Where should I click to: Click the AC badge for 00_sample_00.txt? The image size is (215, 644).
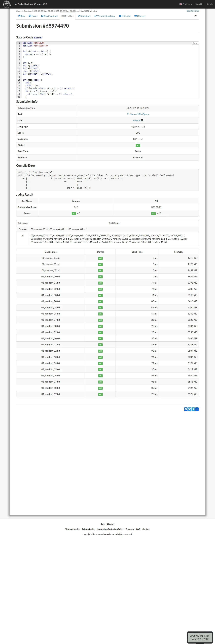coord(100,258)
